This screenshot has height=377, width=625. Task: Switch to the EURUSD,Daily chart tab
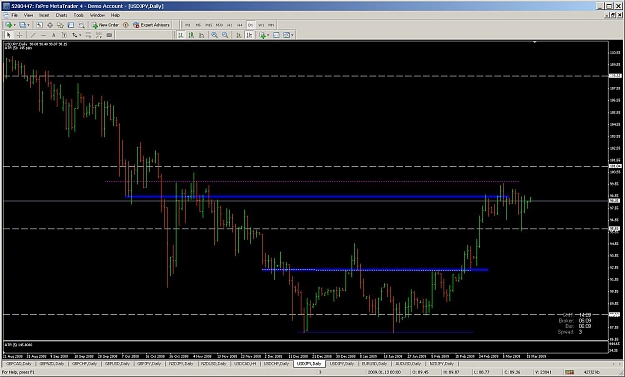click(374, 364)
